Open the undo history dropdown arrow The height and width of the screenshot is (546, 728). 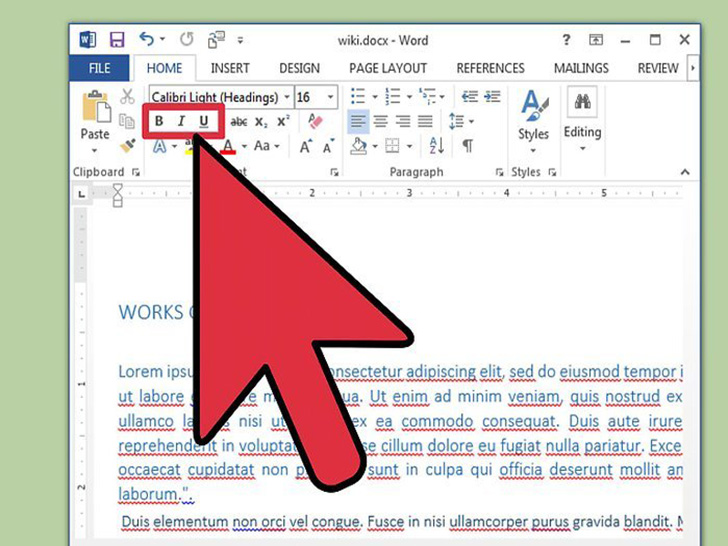click(x=162, y=40)
